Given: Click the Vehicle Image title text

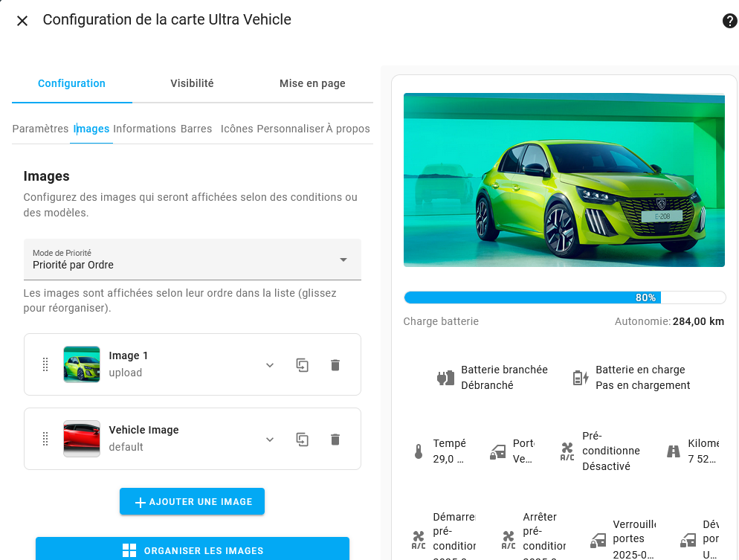Looking at the screenshot, I should coord(143,430).
